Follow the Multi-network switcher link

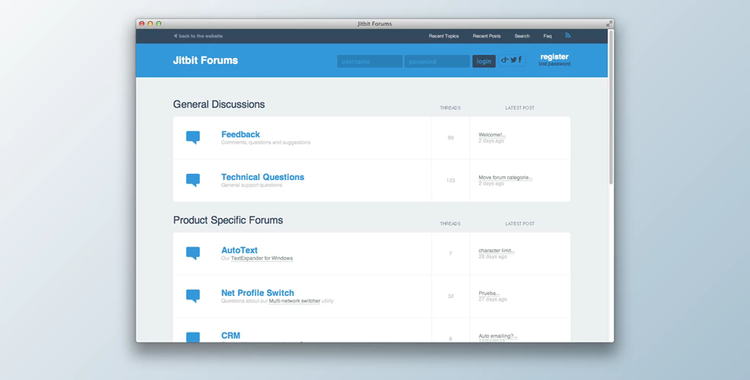pos(294,301)
